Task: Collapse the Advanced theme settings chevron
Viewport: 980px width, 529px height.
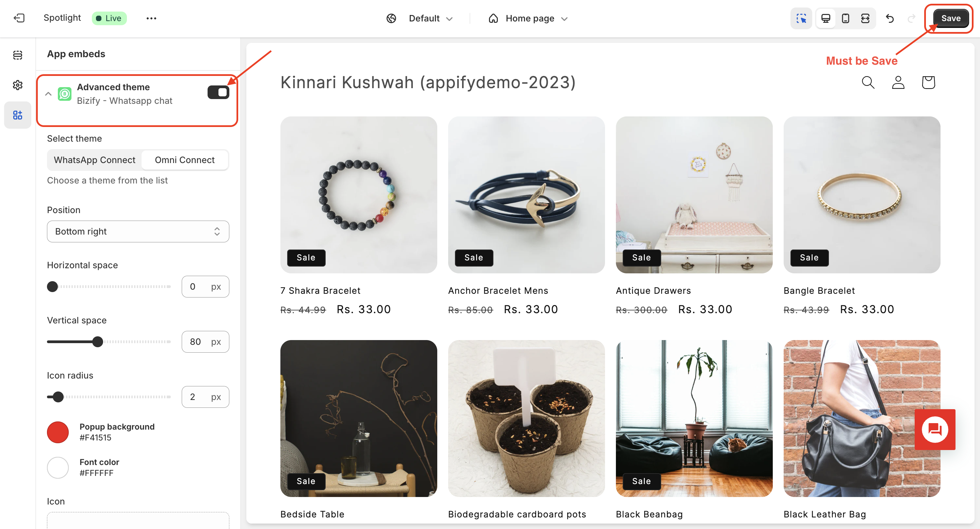Action: coord(48,94)
